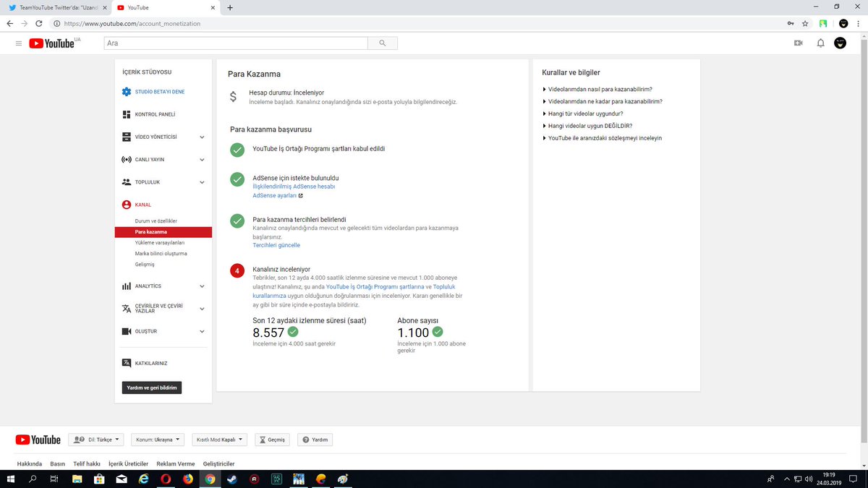Open a new browser tab
The width and height of the screenshot is (868, 488).
[230, 7]
